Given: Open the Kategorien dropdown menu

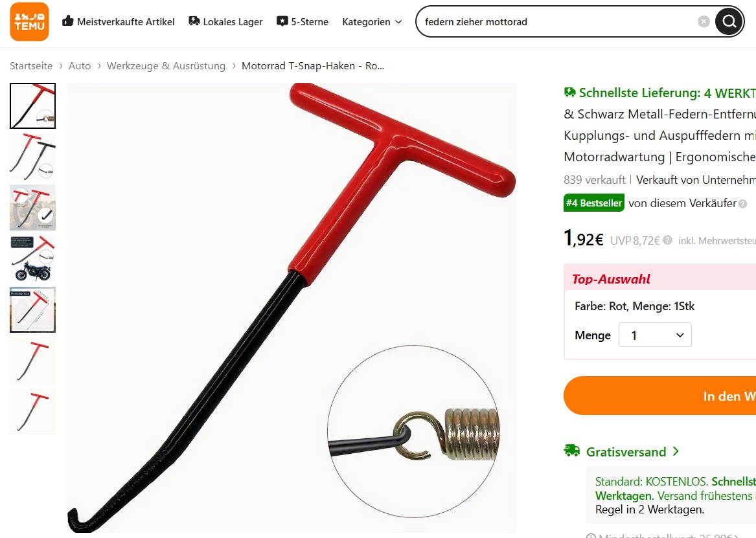Looking at the screenshot, I should pos(372,21).
